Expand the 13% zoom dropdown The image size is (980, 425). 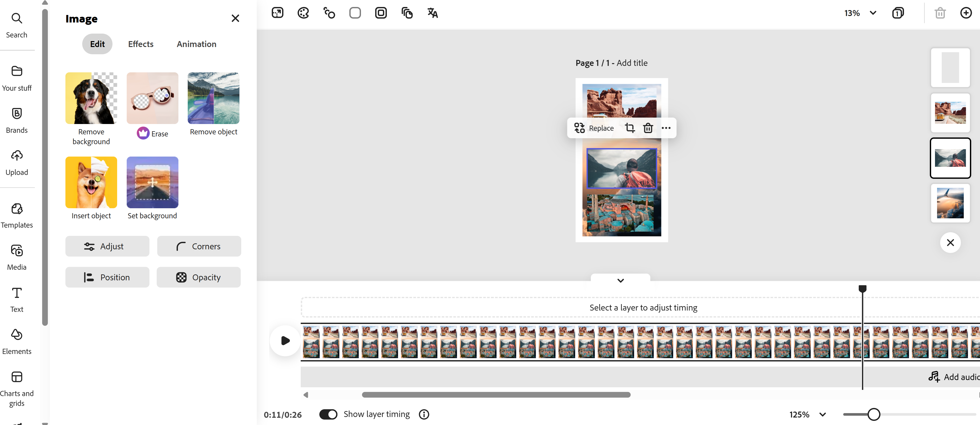point(873,13)
